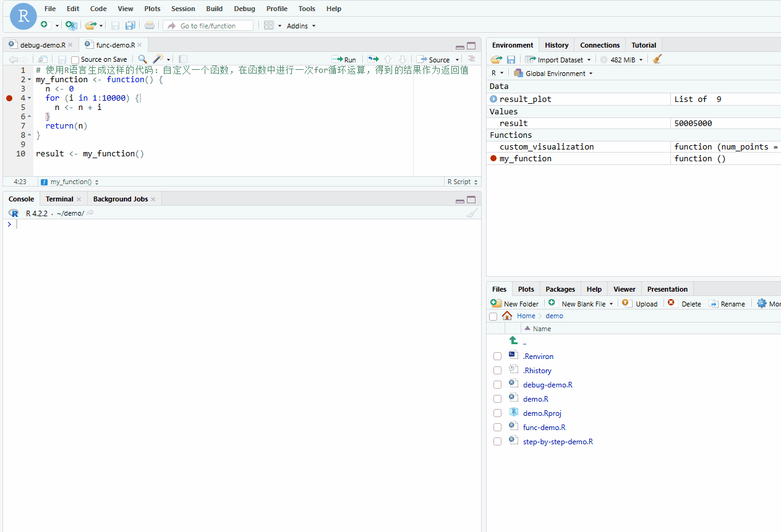Click the Find/Replace magnifier icon in editor
The height and width of the screenshot is (532, 781).
click(143, 59)
